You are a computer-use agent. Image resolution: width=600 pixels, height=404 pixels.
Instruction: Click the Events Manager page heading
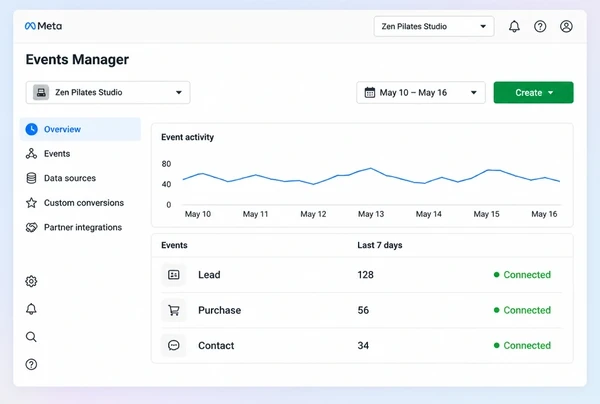click(77, 60)
